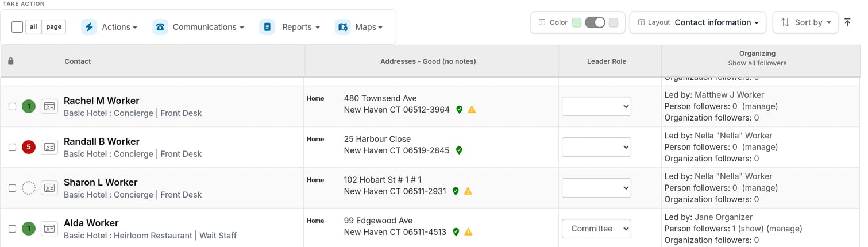
Task: Open Leader Role dropdown for Randall B Worker
Action: [x=596, y=147]
